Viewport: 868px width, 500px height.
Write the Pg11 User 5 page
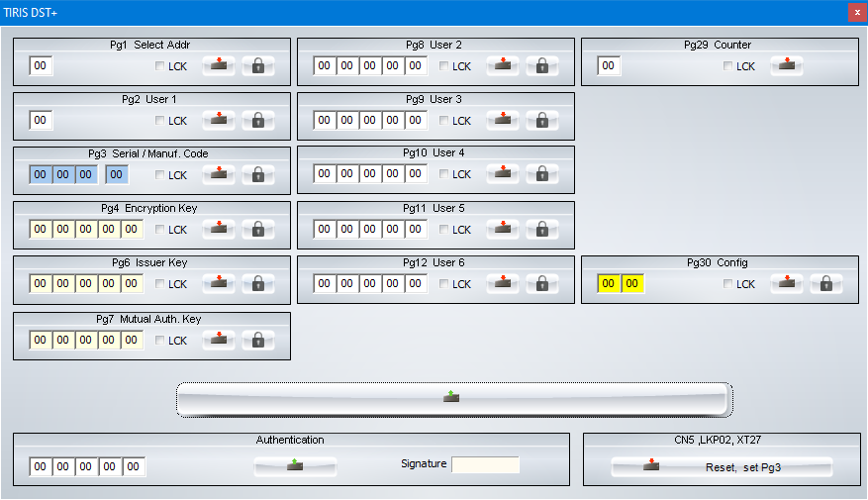pos(503,229)
